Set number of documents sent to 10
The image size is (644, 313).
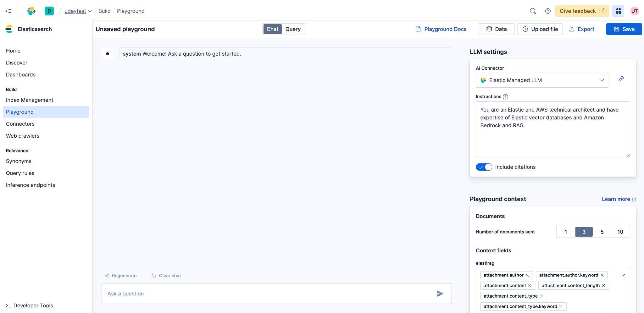coord(620,232)
